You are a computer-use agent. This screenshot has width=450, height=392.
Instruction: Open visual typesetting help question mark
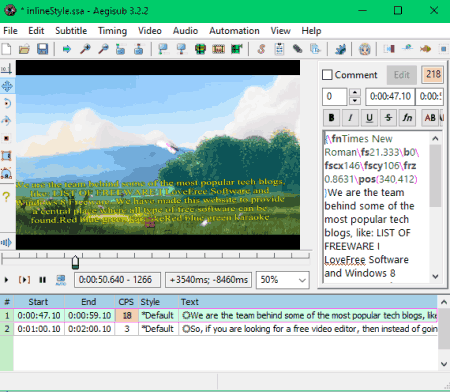click(6, 197)
